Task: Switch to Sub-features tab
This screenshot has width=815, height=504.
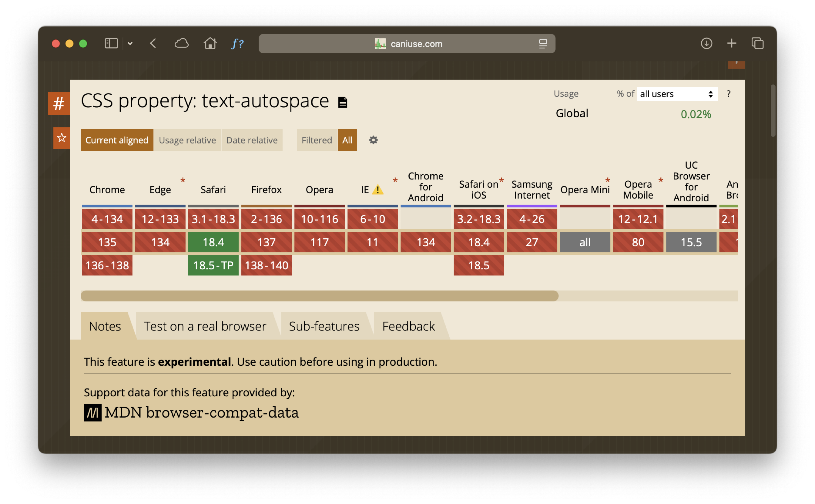Action: pos(324,326)
